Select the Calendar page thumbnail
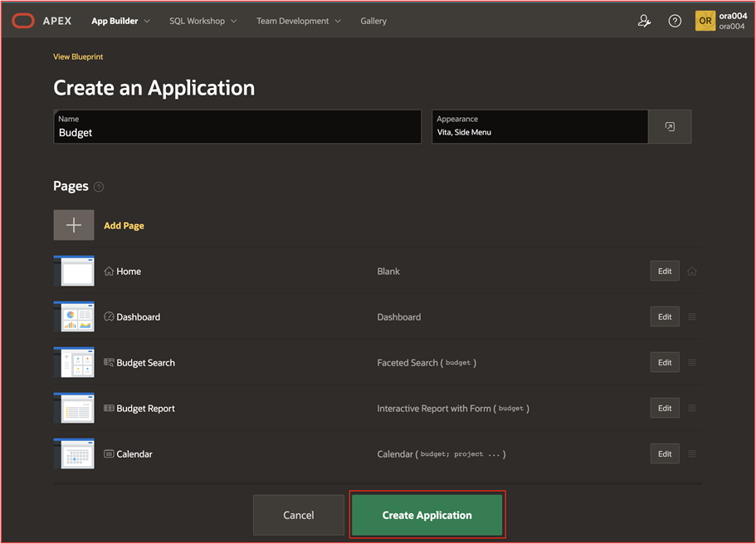Viewport: 756px width, 544px height. coord(74,453)
